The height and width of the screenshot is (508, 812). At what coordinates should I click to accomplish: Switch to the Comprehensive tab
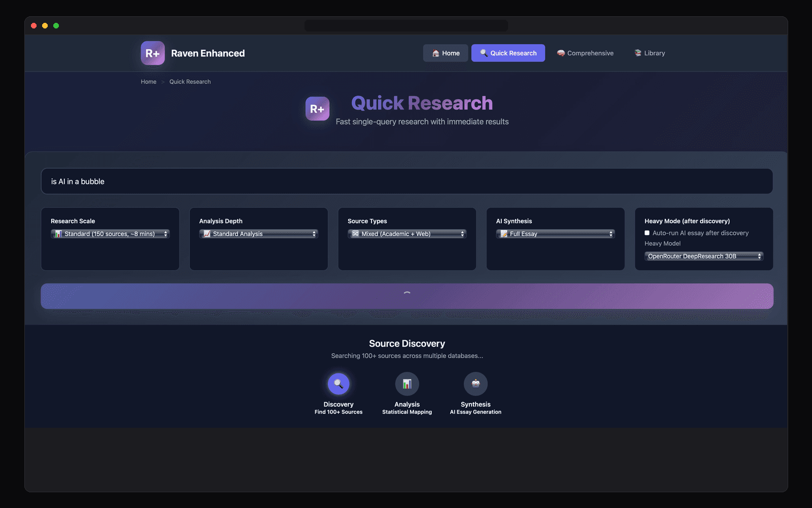click(x=586, y=53)
